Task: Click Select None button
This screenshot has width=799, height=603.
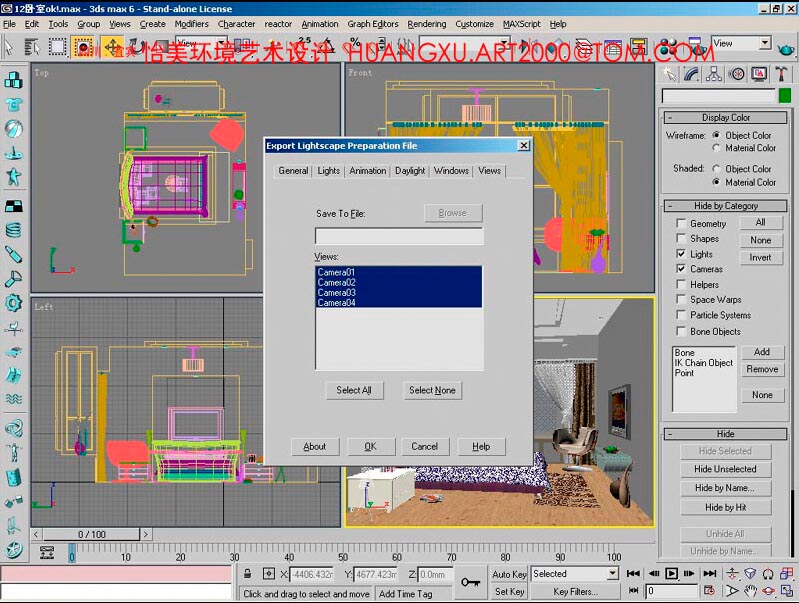Action: tap(432, 390)
